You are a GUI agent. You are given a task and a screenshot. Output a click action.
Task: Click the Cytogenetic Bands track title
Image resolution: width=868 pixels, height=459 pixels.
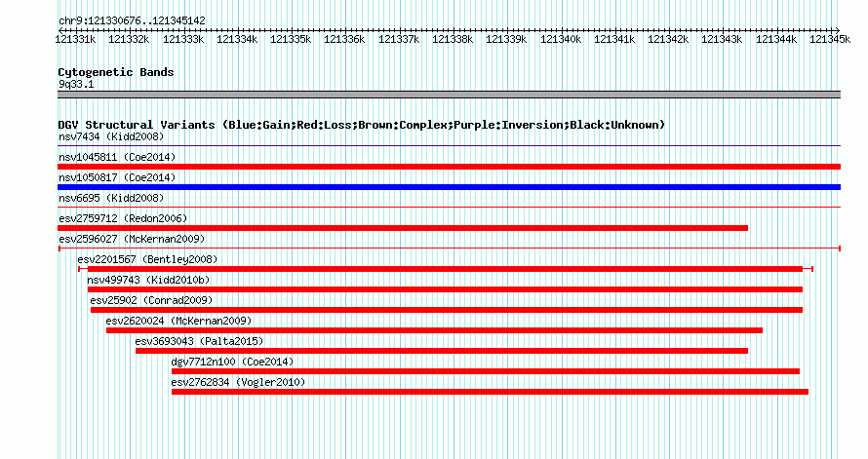tap(116, 72)
